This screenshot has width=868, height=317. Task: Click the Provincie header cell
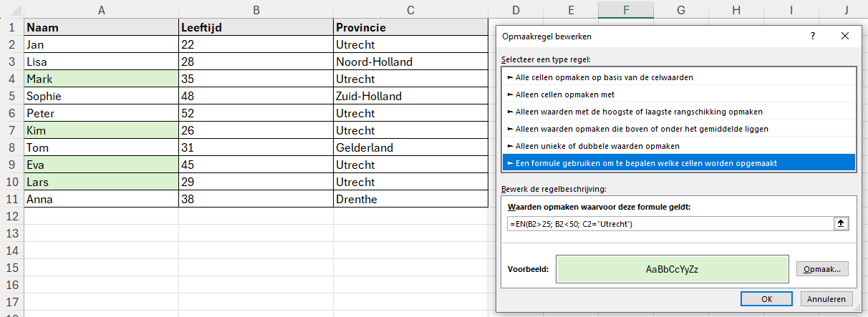pyautogui.click(x=410, y=27)
